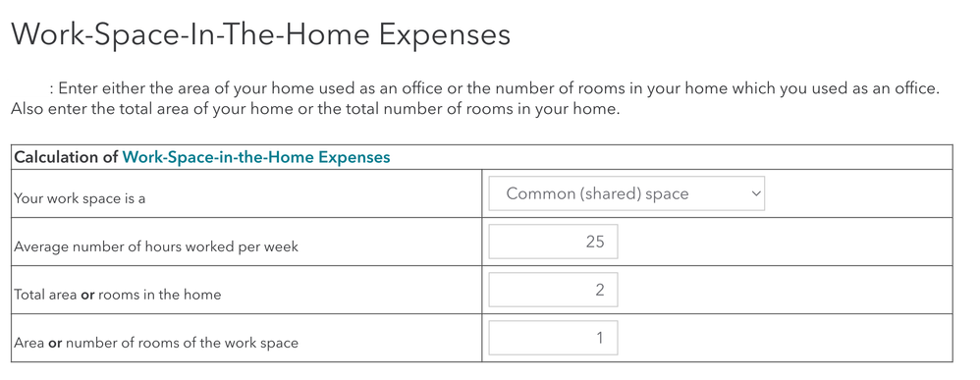Click the "Area or number of rooms of the work space" label
The height and width of the screenshot is (380, 980).
[x=156, y=343]
